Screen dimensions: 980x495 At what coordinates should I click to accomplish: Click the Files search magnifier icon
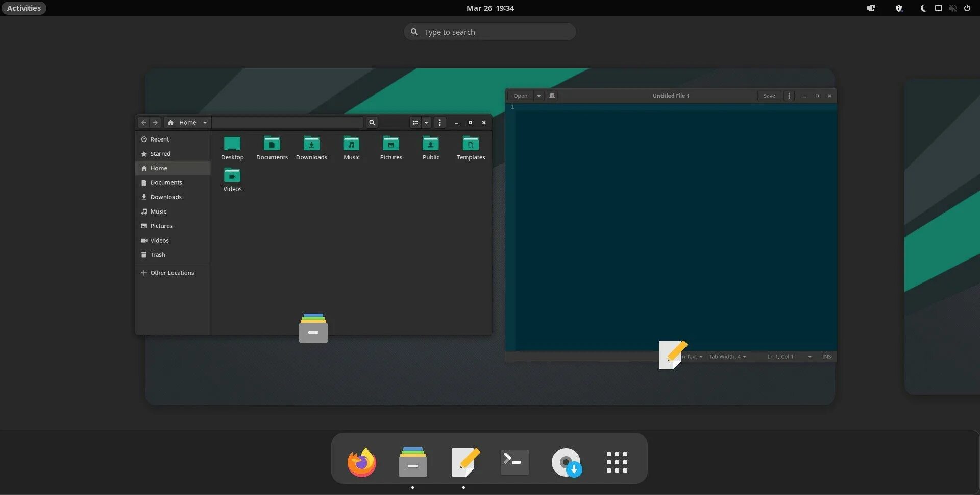372,123
